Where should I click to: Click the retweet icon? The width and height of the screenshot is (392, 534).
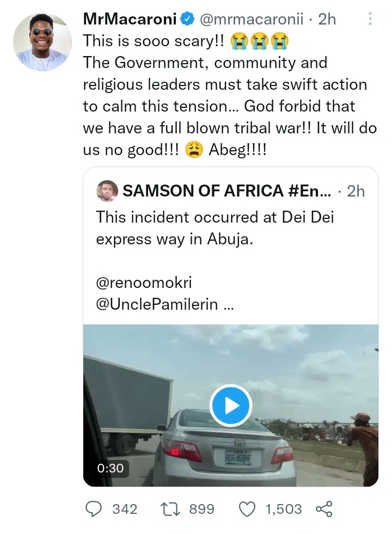tap(172, 509)
